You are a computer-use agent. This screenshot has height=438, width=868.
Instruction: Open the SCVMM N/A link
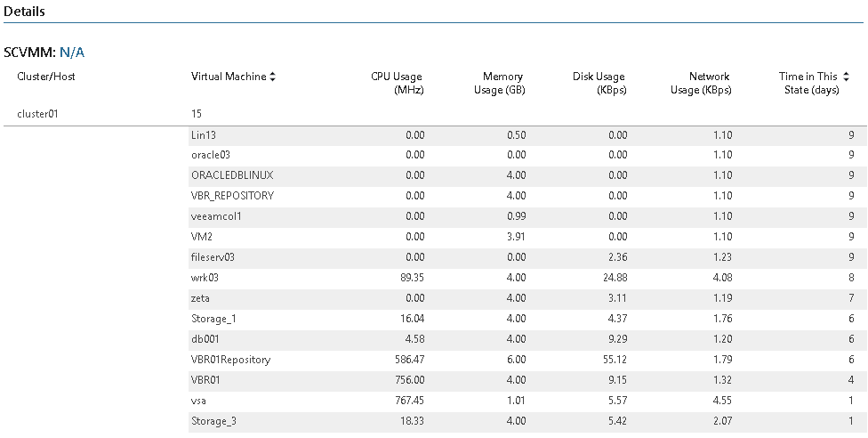pyautogui.click(x=72, y=53)
